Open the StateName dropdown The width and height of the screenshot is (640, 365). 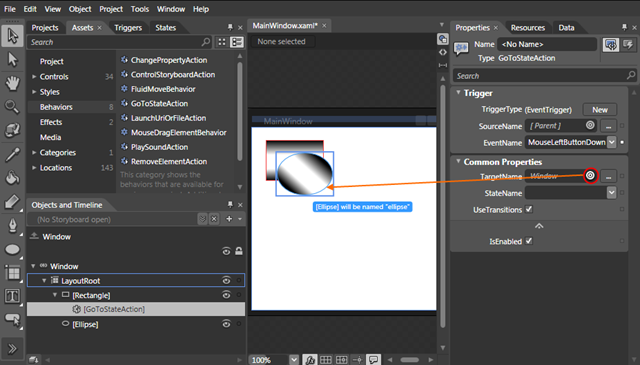[x=611, y=192]
